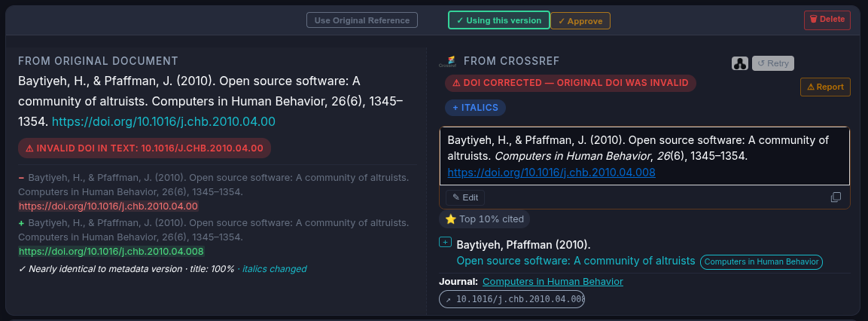Retry the Crossref lookup

click(x=773, y=63)
